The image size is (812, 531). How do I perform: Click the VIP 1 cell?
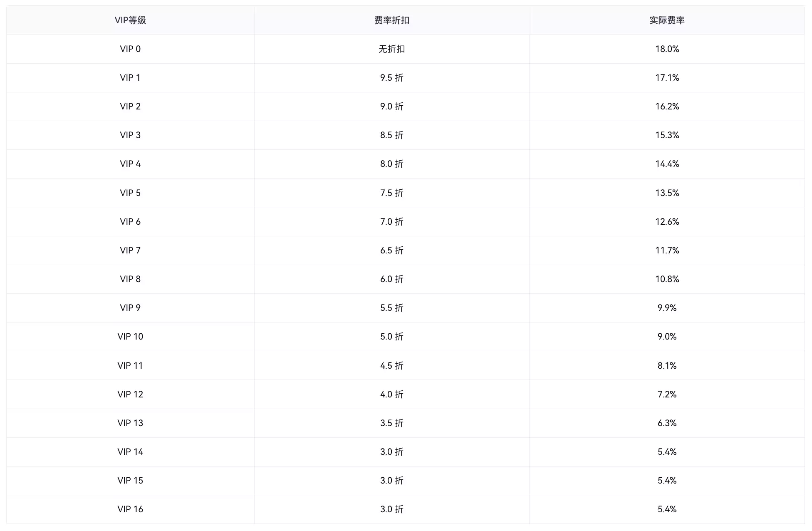click(130, 78)
